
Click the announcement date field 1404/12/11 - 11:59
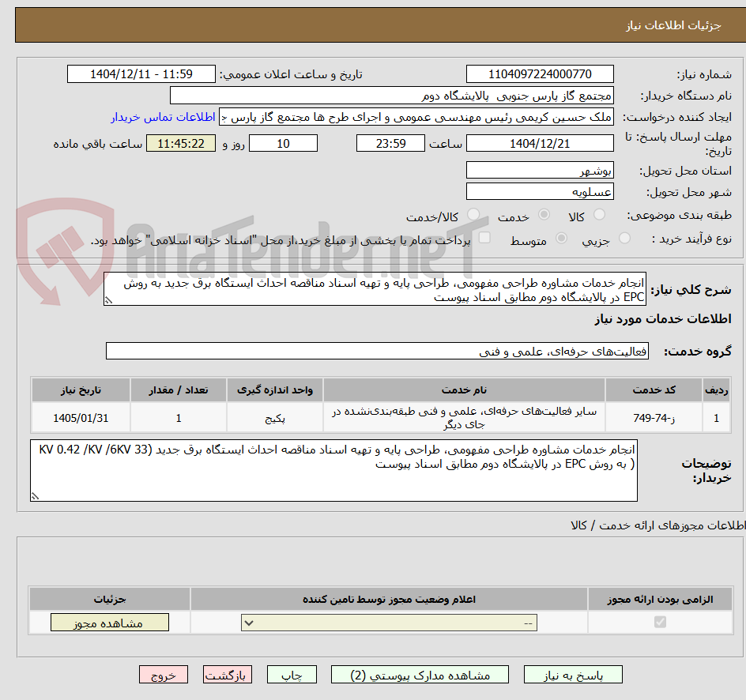(141, 74)
